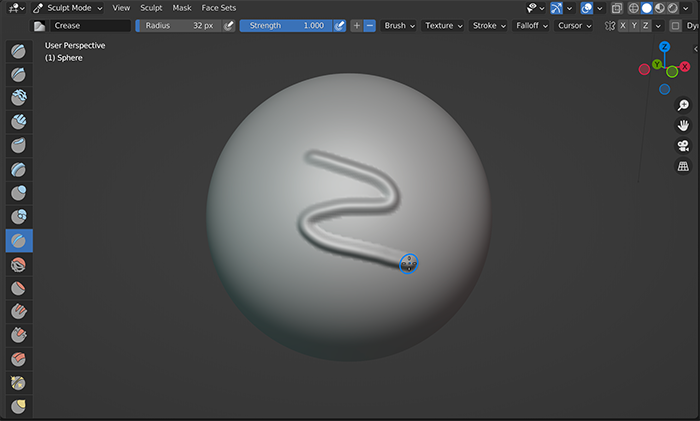
Task: Open symmetry options dropdown after Z
Action: [658, 26]
